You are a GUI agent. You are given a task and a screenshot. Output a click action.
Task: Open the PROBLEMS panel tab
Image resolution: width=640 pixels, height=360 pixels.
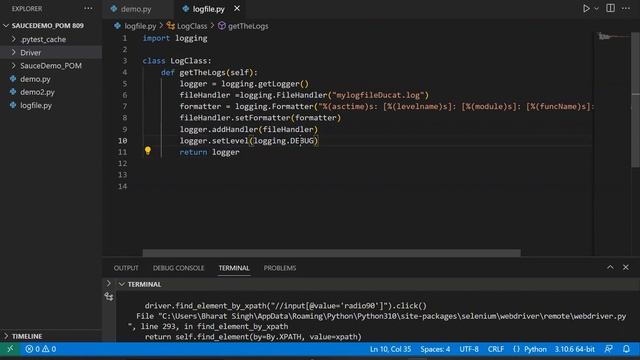(x=280, y=268)
